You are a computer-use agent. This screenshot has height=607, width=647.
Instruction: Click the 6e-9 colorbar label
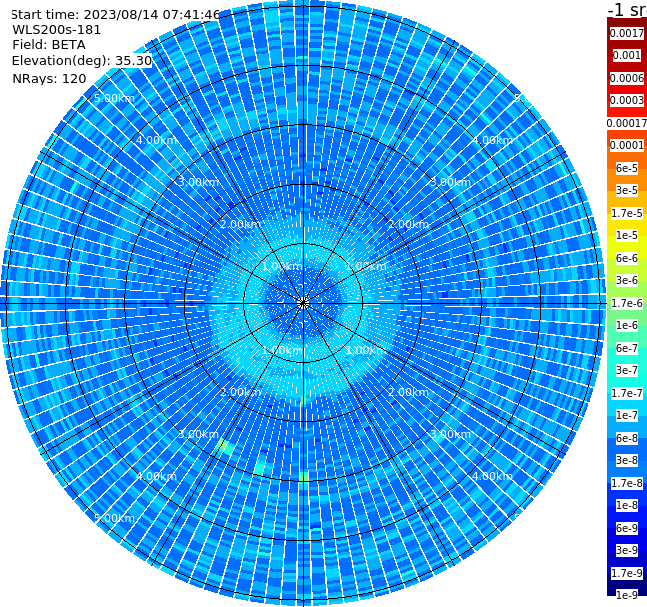(627, 528)
